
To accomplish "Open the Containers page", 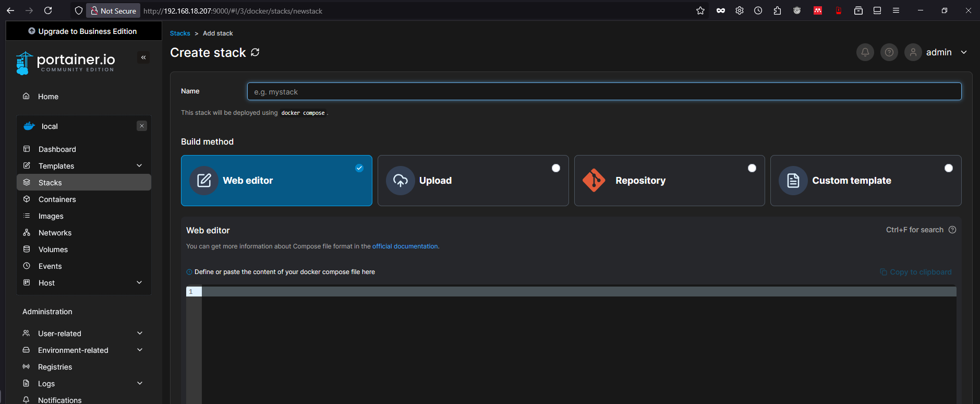I will tap(84, 199).
